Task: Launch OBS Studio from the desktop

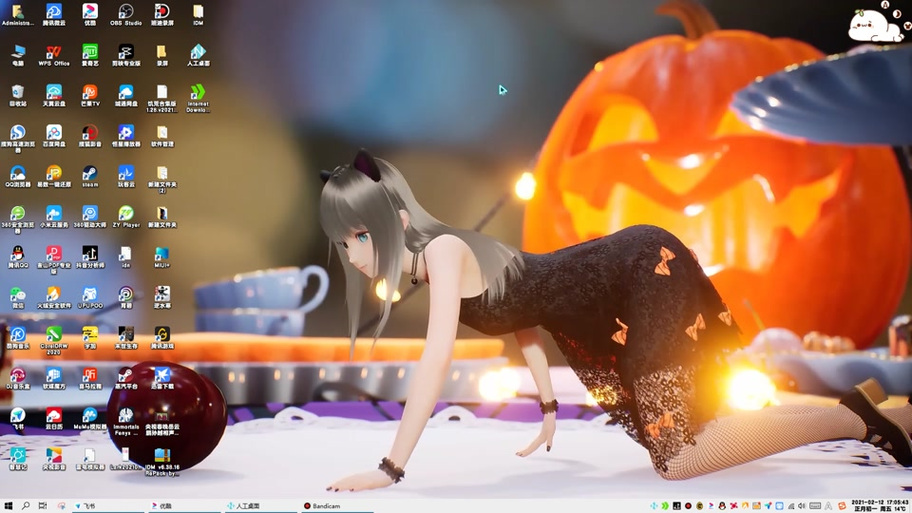Action: pos(126,15)
